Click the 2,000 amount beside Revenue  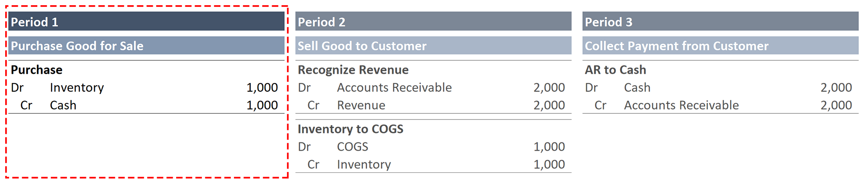pyautogui.click(x=549, y=105)
